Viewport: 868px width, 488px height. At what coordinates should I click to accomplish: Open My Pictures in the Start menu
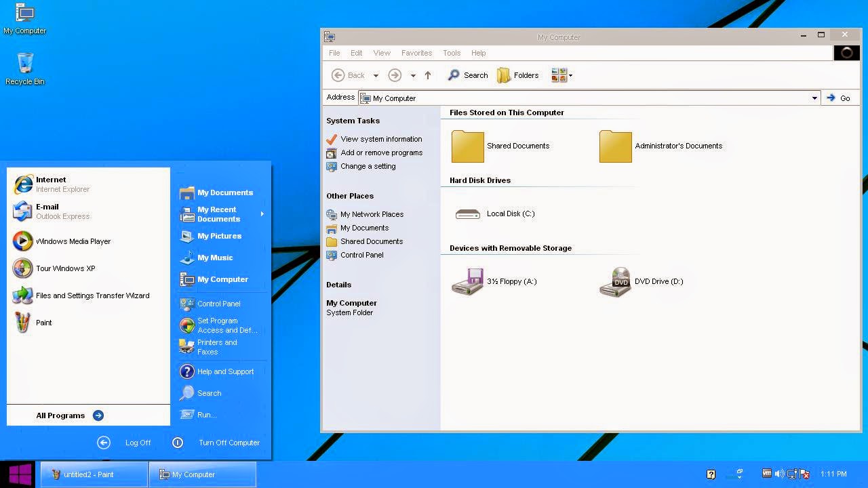tap(210, 236)
